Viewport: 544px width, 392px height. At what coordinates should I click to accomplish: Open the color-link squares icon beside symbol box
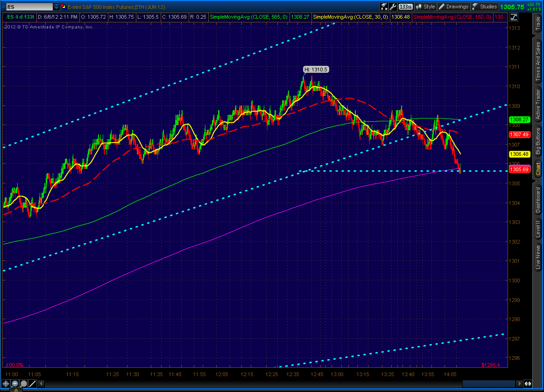63,7
